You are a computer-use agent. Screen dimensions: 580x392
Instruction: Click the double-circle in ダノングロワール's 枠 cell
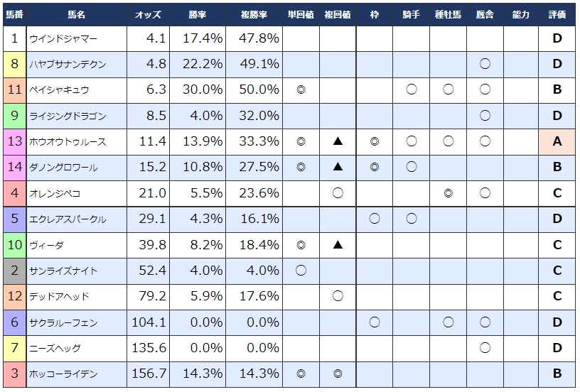coord(375,168)
